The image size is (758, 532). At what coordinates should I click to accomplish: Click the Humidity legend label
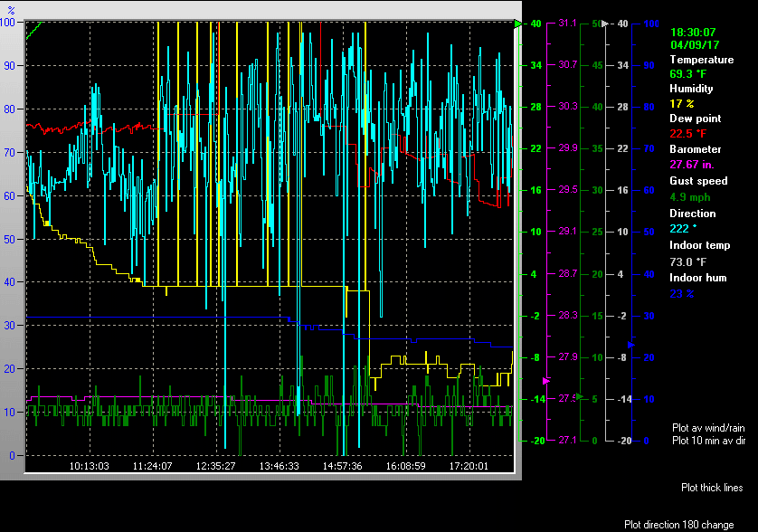(691, 89)
